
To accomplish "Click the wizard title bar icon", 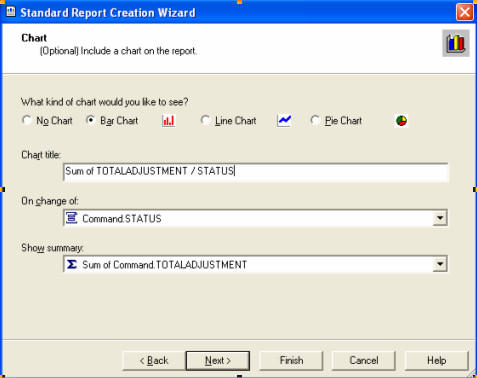I will click(x=11, y=12).
